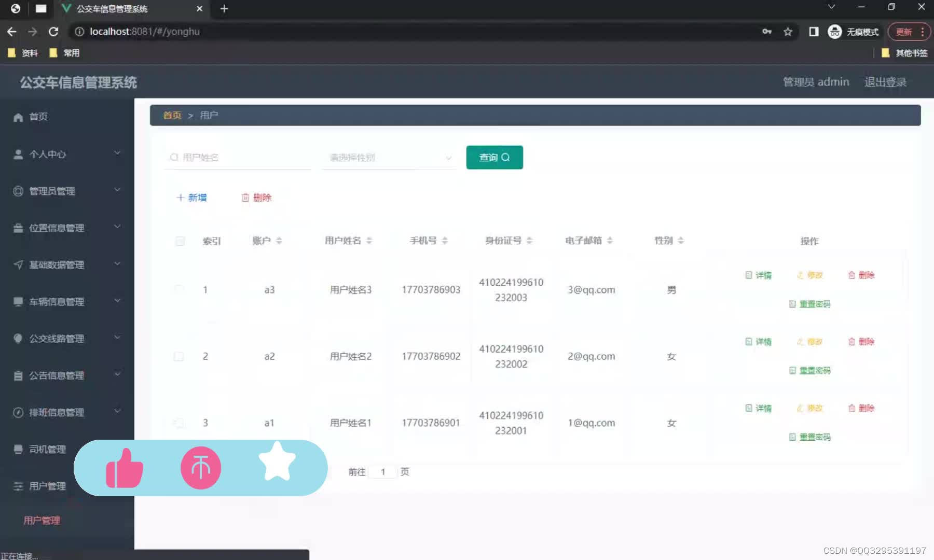
Task: Click the icon beside 公交线路管理
Action: 18,339
